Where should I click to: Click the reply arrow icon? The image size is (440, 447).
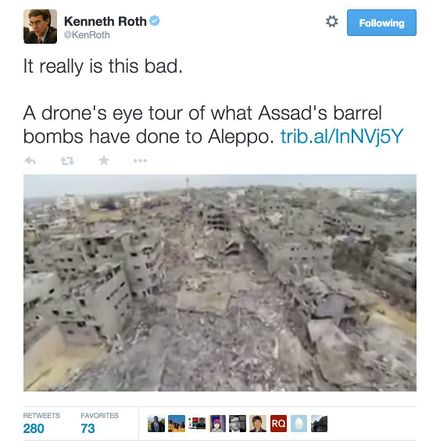(x=30, y=161)
